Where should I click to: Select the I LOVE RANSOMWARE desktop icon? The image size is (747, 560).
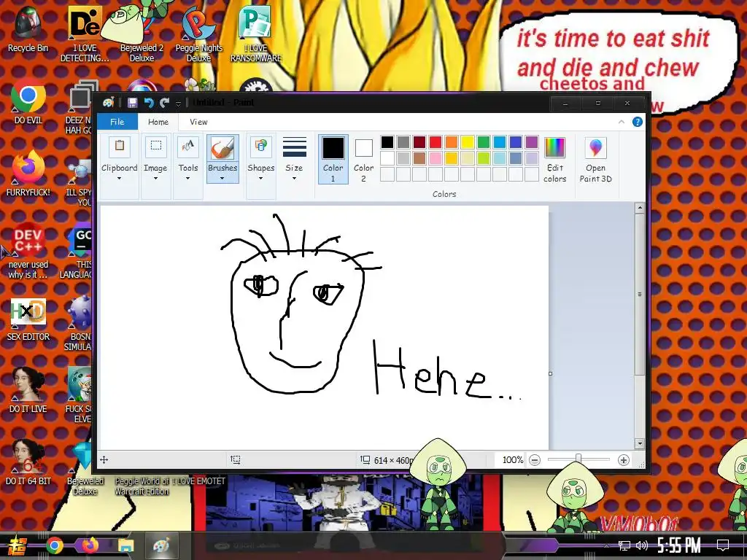[256, 34]
